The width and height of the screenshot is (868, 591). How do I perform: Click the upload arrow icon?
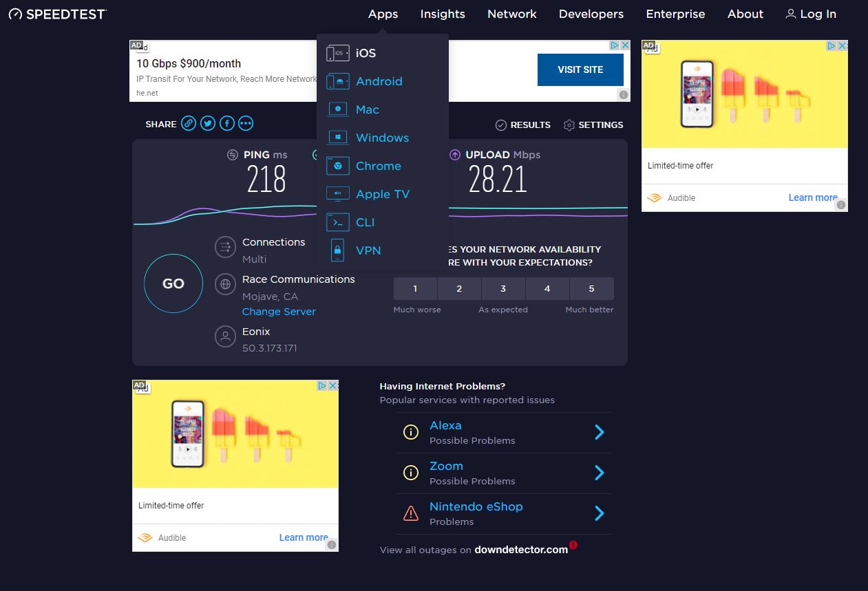point(454,155)
